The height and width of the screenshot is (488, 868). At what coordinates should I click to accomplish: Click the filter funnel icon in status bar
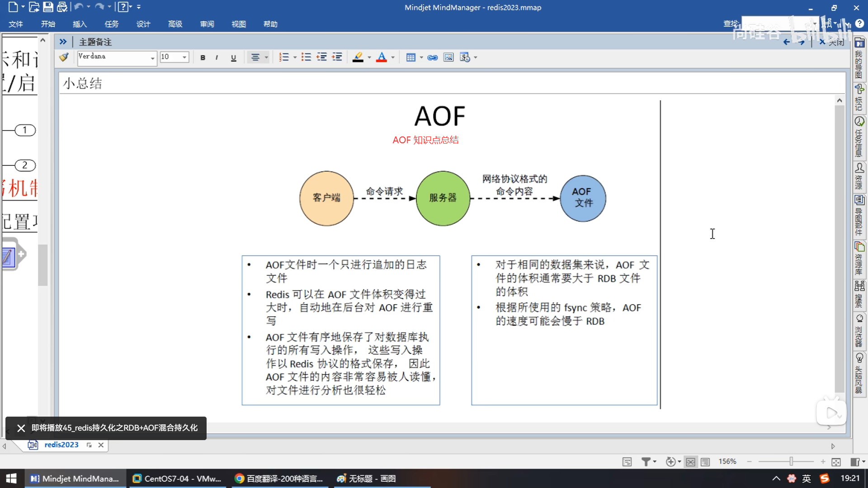tap(646, 461)
